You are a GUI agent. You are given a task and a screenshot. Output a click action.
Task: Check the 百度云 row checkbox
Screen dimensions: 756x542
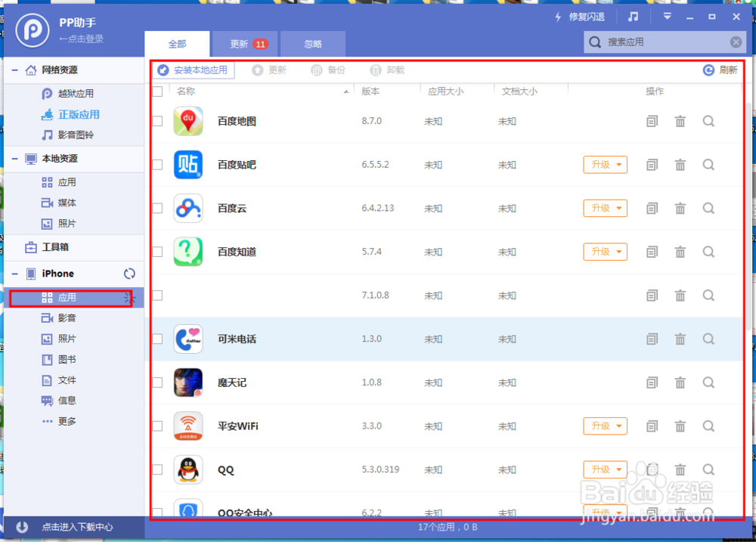tap(158, 209)
